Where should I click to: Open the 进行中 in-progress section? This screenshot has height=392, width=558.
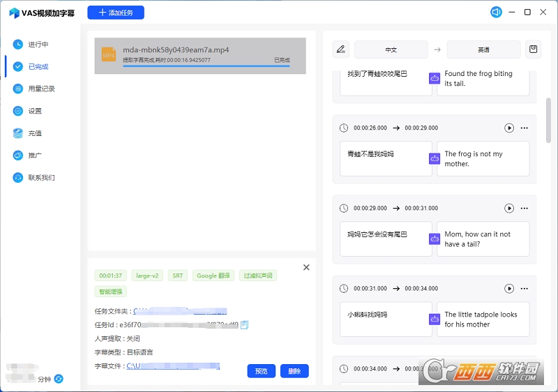[38, 45]
